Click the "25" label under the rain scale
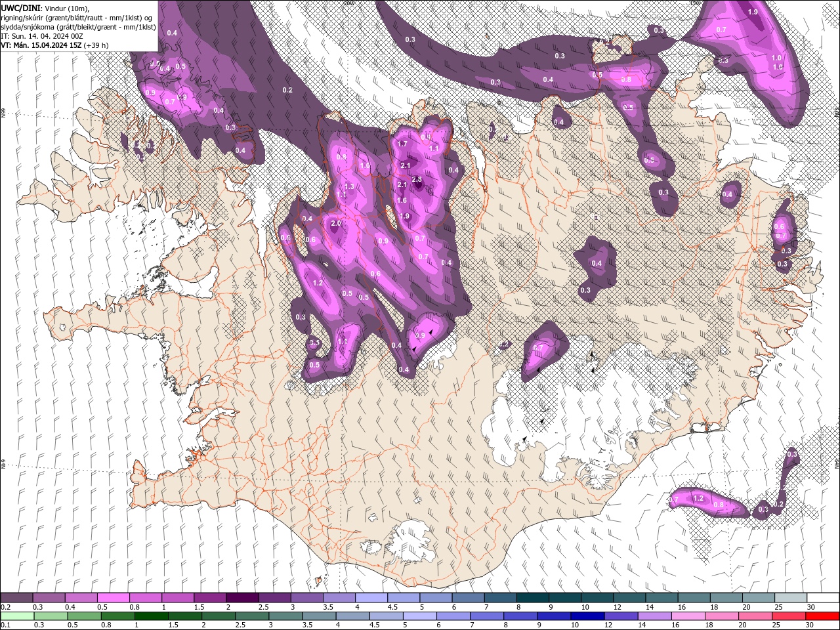Image resolution: width=840 pixels, height=630 pixels. click(x=776, y=625)
